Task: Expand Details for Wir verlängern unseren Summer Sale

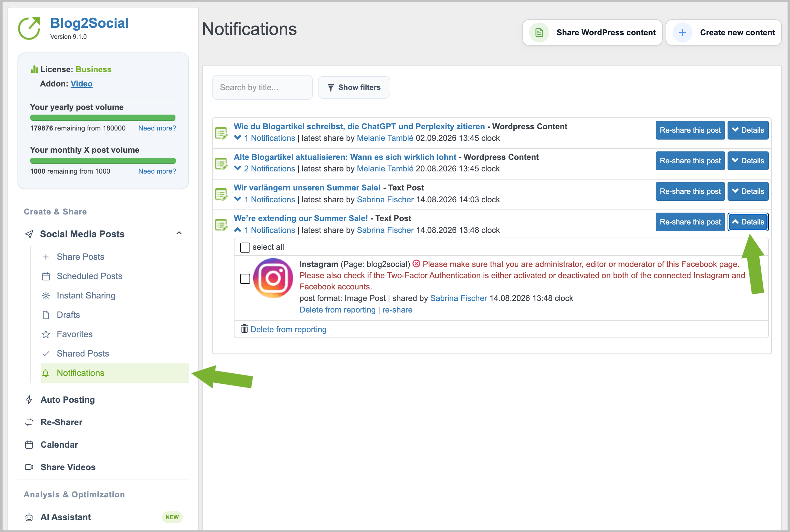Action: tap(748, 191)
